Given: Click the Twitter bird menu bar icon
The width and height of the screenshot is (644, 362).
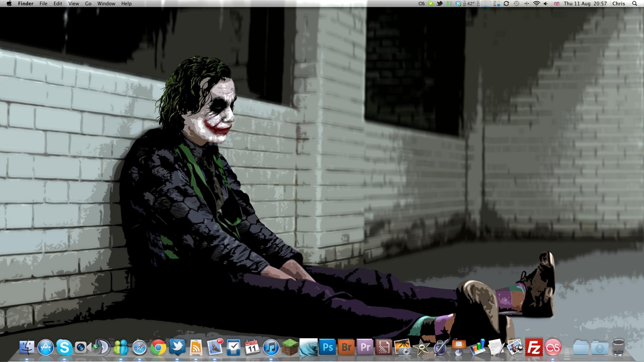Looking at the screenshot, I should pos(439,4).
